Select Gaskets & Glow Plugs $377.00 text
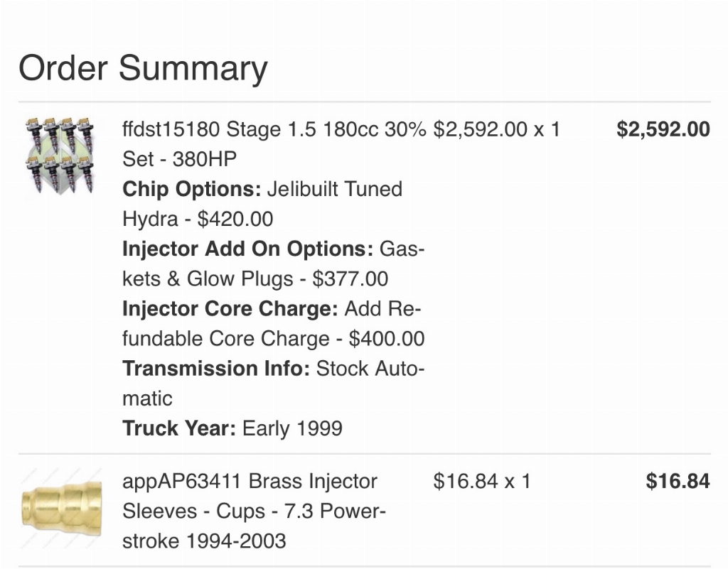Viewport: 728px width, 569px height. pyautogui.click(x=274, y=264)
